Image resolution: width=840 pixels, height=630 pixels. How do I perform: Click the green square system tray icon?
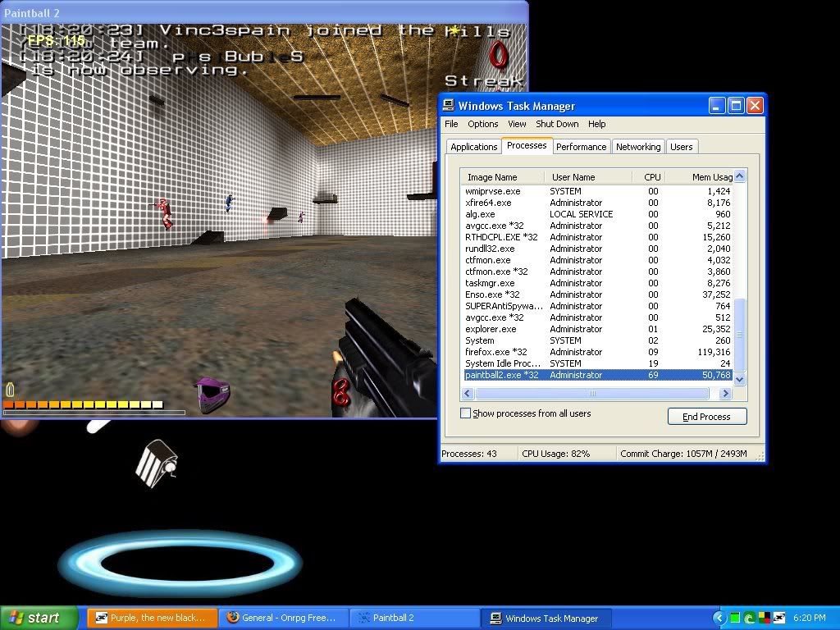(736, 618)
